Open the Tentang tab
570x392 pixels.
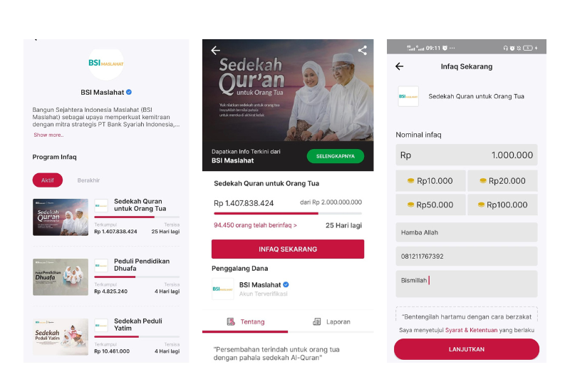245,322
